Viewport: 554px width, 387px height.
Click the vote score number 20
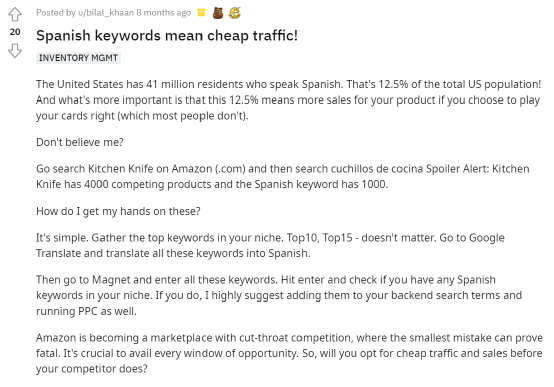[x=15, y=32]
